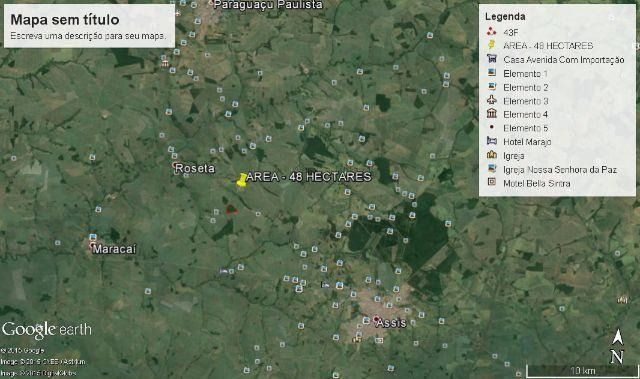Click the north arrow compass indicator
The width and height of the screenshot is (640, 379).
pos(617,346)
